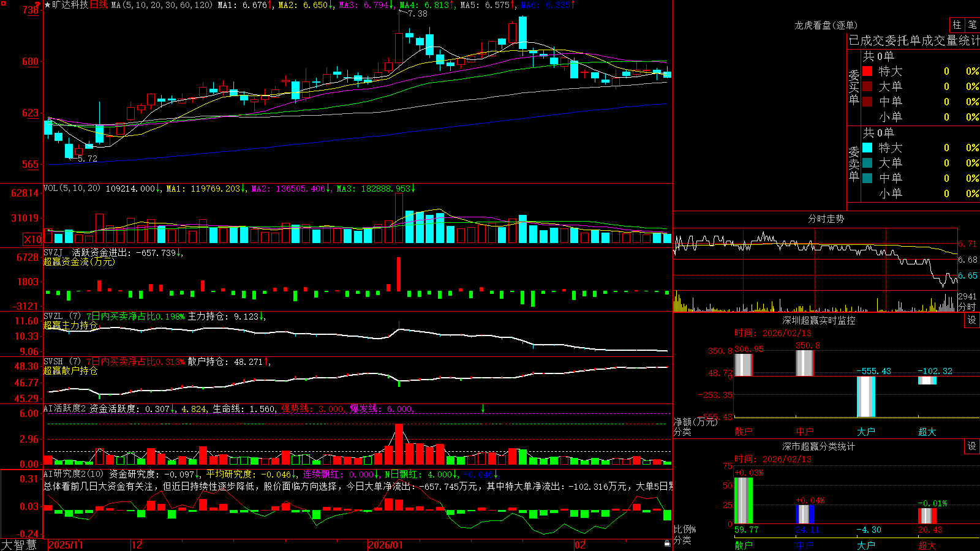Click the 2026/01 timeline date marker

click(x=386, y=545)
